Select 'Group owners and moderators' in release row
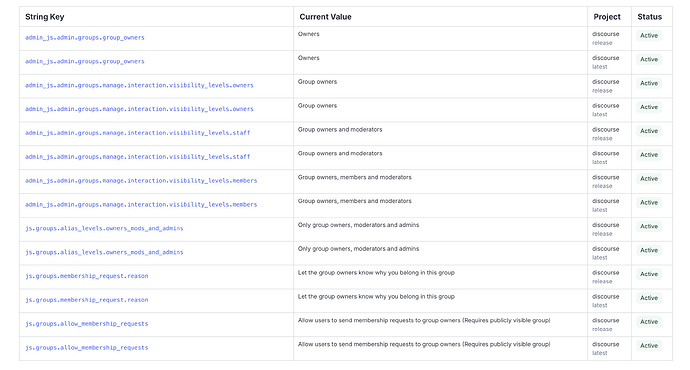The height and width of the screenshot is (370, 690). (340, 129)
